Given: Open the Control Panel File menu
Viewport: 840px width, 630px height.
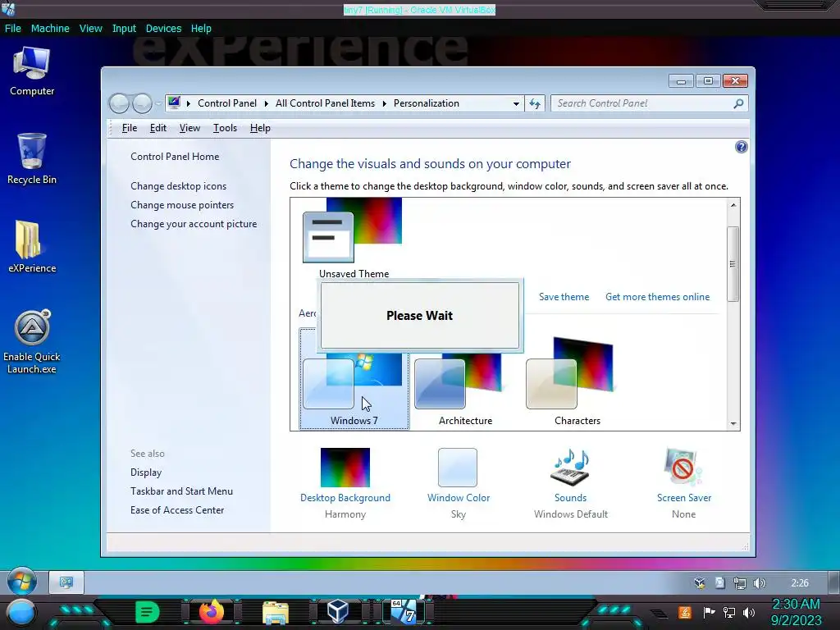Looking at the screenshot, I should pos(130,128).
